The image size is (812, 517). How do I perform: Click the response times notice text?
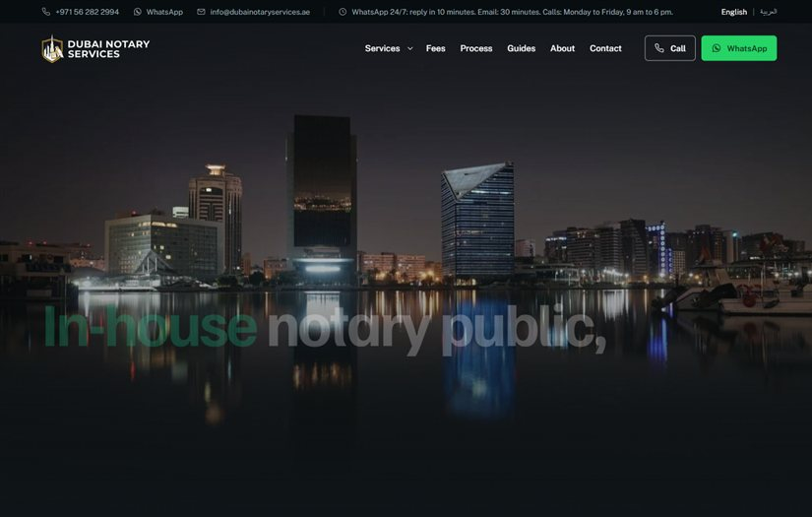[x=512, y=12]
